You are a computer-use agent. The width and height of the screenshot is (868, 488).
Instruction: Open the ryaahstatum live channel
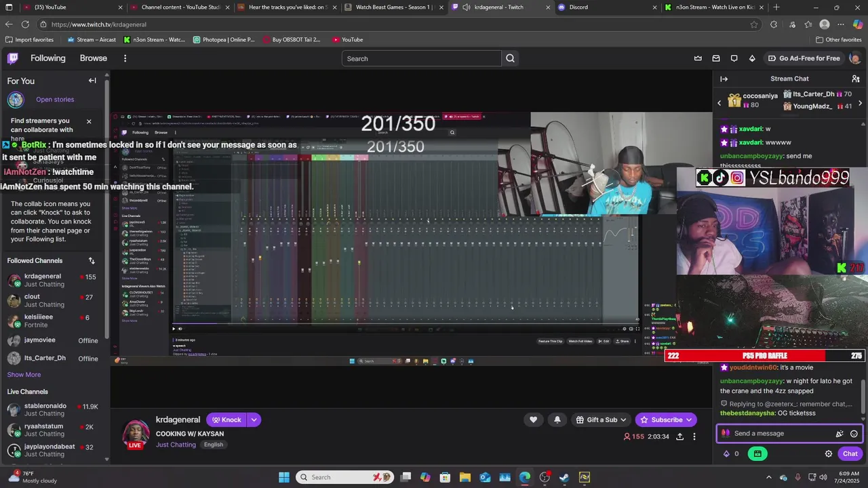54,430
